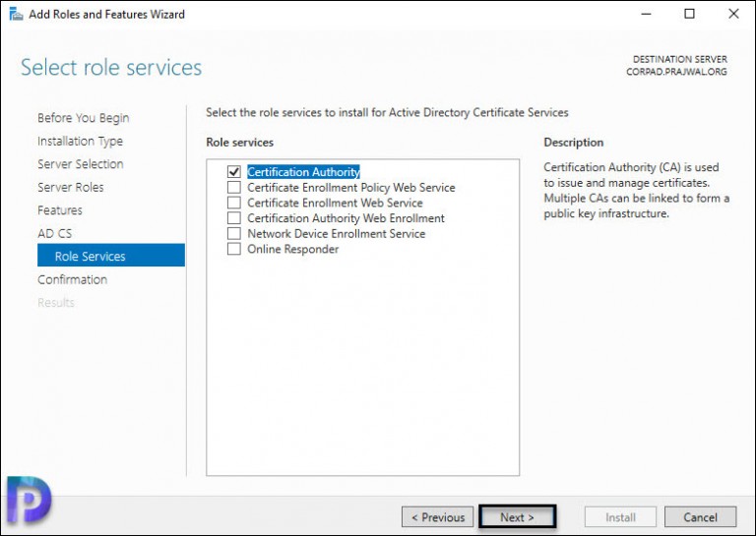Jump to the Confirmation step

pyautogui.click(x=72, y=279)
